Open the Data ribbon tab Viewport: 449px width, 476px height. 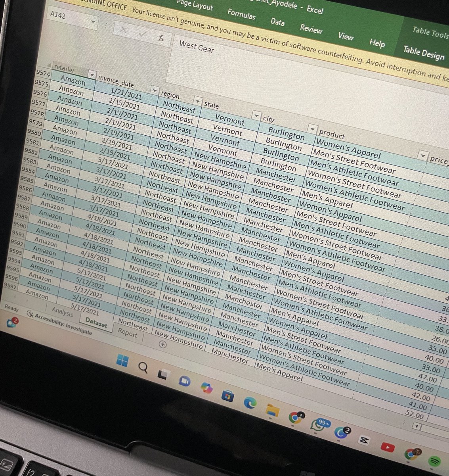pyautogui.click(x=277, y=23)
